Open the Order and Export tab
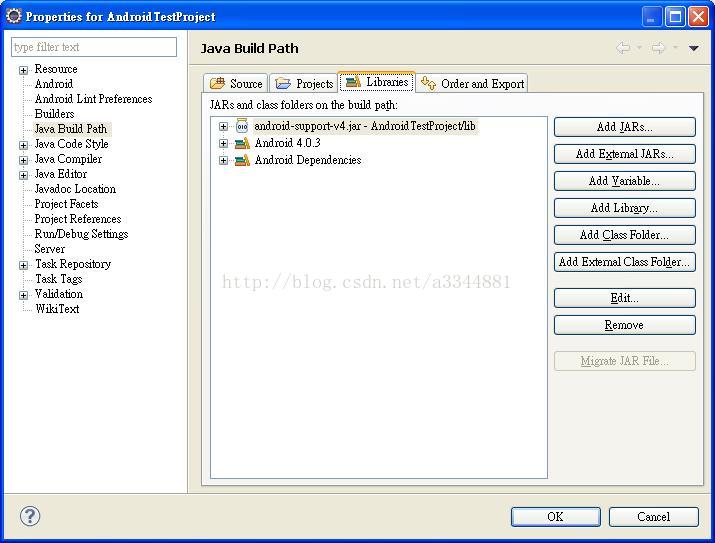 coord(472,83)
